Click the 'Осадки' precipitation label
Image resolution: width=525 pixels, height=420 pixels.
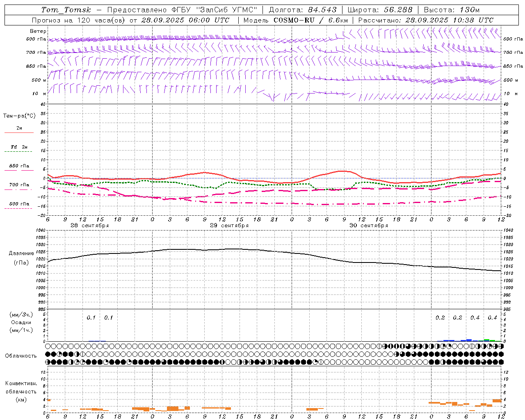(x=21, y=322)
